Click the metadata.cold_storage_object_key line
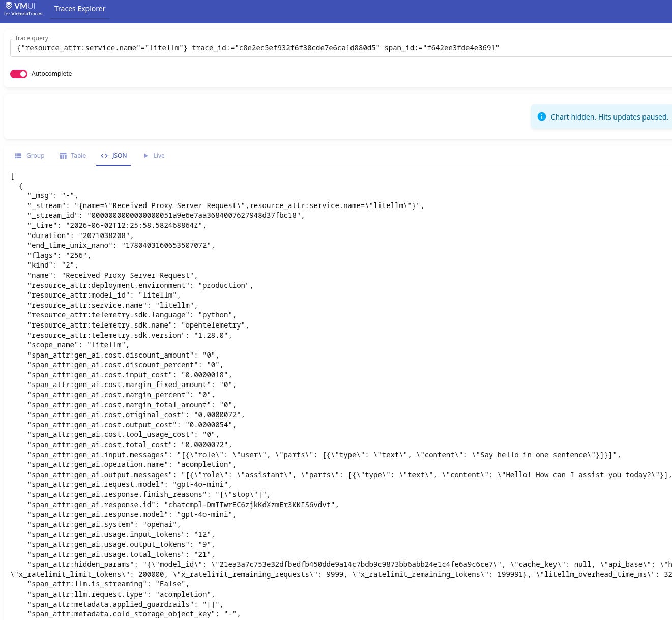This screenshot has height=620, width=672. point(134,614)
